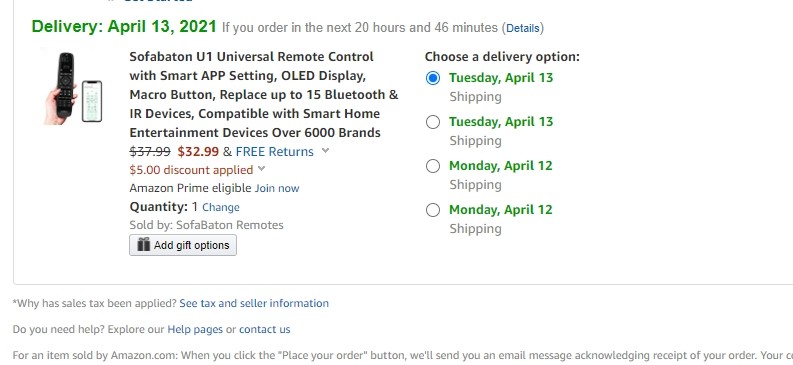Select the first Tuesday, April 13 delivery option

pos(433,78)
